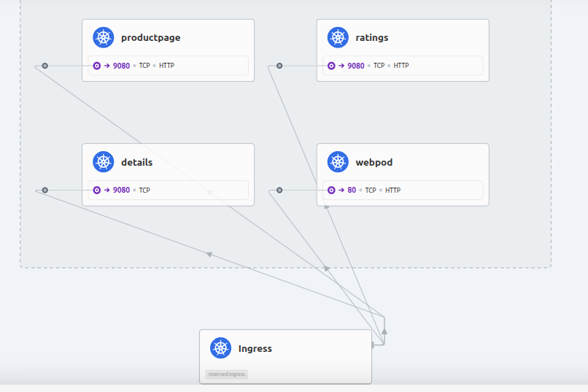Click the reserved:ingress label tag

[x=226, y=374]
